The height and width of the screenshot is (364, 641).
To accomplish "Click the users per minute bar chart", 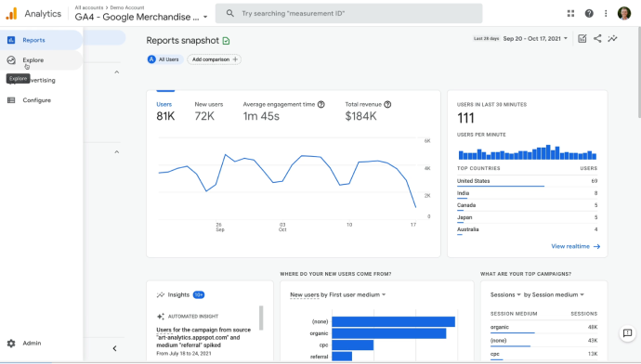I will coord(528,152).
